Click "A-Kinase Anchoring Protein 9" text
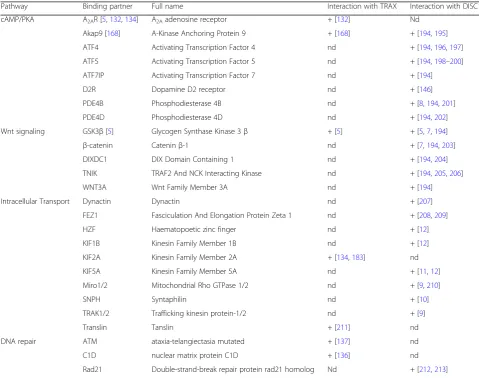This screenshot has width=479, height=378. point(199,33)
